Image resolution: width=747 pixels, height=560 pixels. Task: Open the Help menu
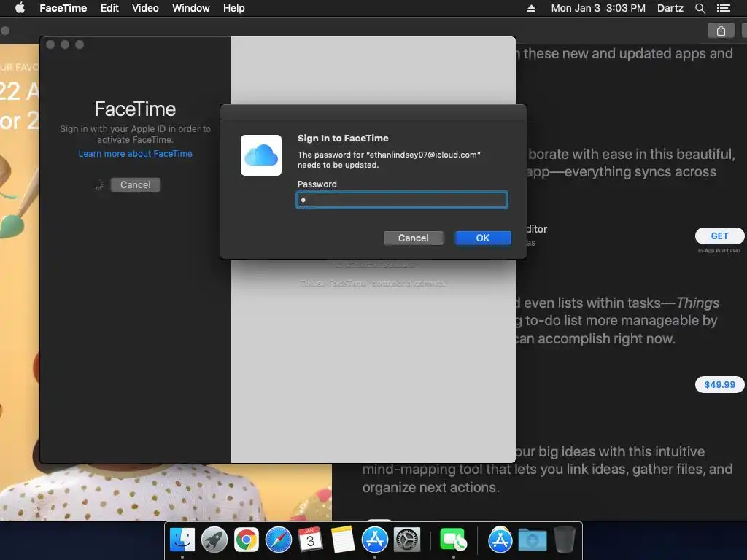point(234,8)
